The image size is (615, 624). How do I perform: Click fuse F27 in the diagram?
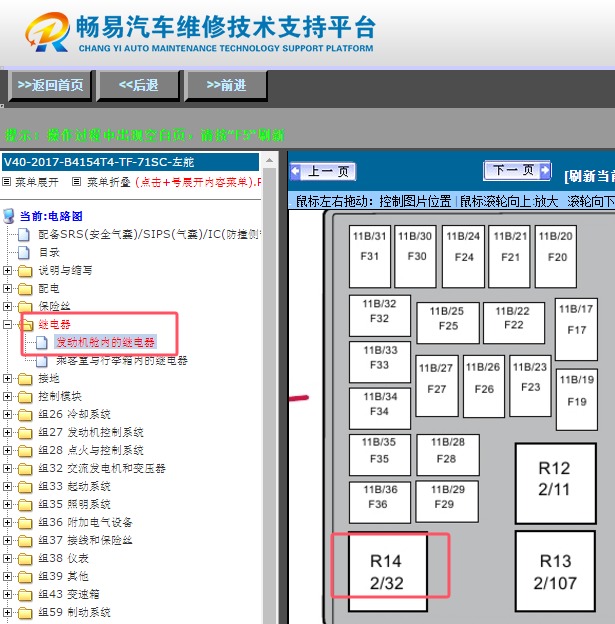(x=437, y=386)
